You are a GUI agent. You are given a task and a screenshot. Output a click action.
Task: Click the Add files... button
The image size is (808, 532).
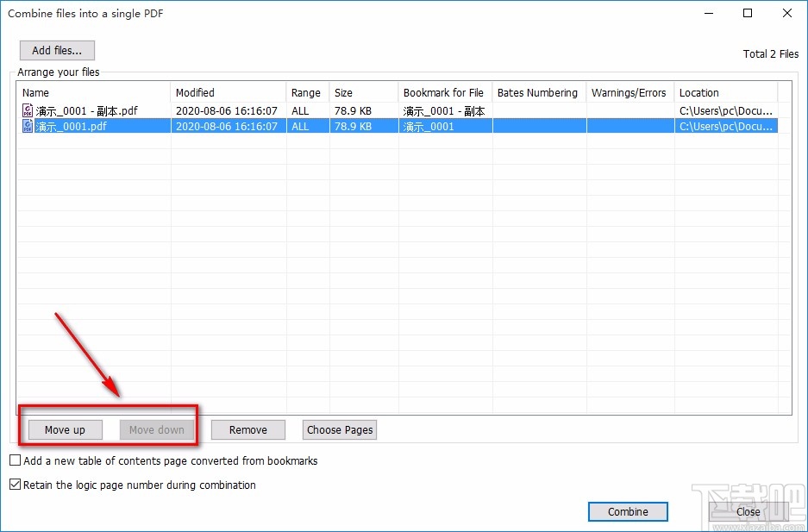tap(57, 51)
